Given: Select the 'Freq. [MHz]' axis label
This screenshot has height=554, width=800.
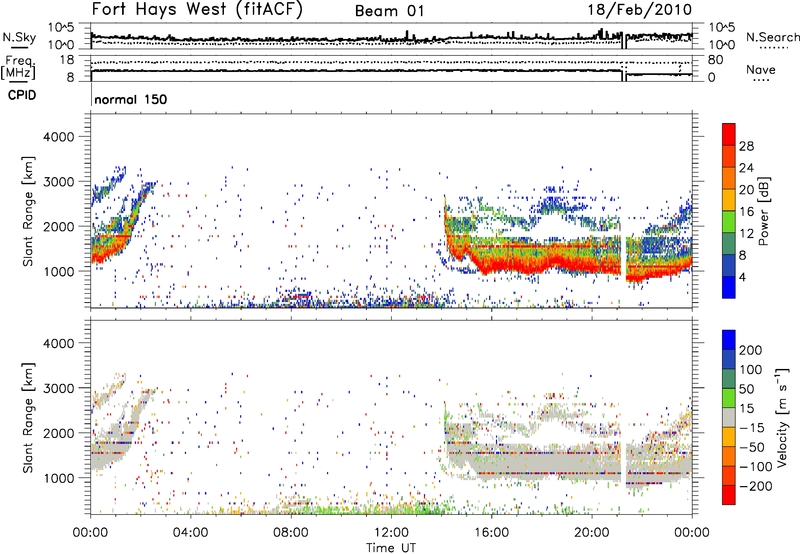Looking at the screenshot, I should pos(18,68).
